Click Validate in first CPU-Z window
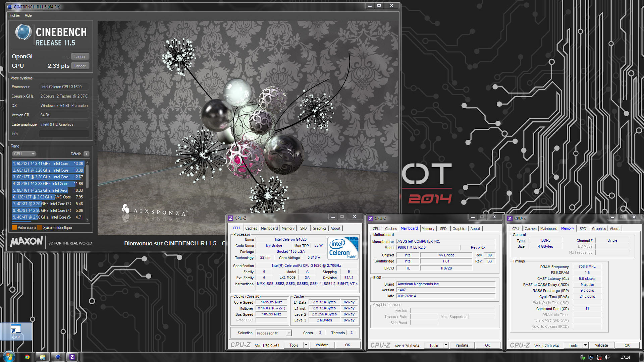The width and height of the screenshot is (644, 362). click(x=322, y=345)
